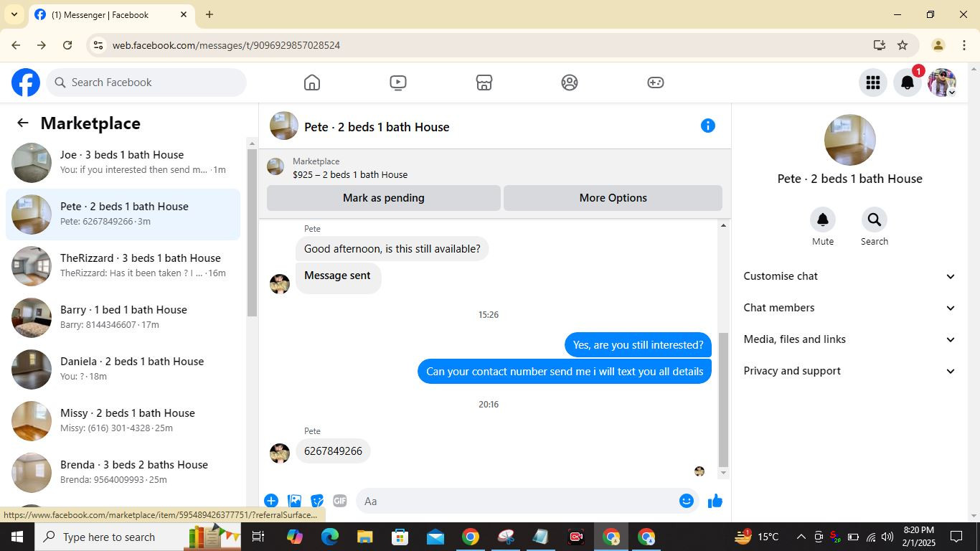Go back in Chrome browser
The image size is (980, 551).
point(16,45)
